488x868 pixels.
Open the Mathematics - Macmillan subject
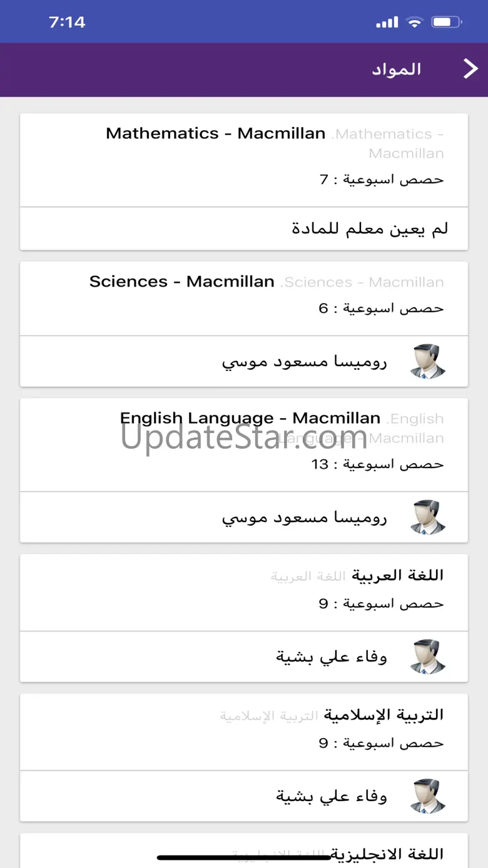point(216,133)
